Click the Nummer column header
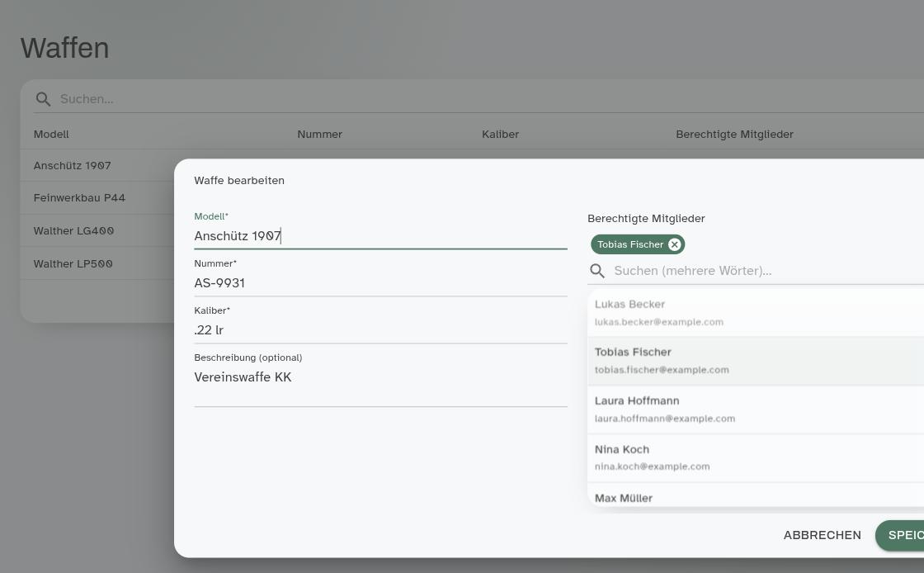 (319, 135)
